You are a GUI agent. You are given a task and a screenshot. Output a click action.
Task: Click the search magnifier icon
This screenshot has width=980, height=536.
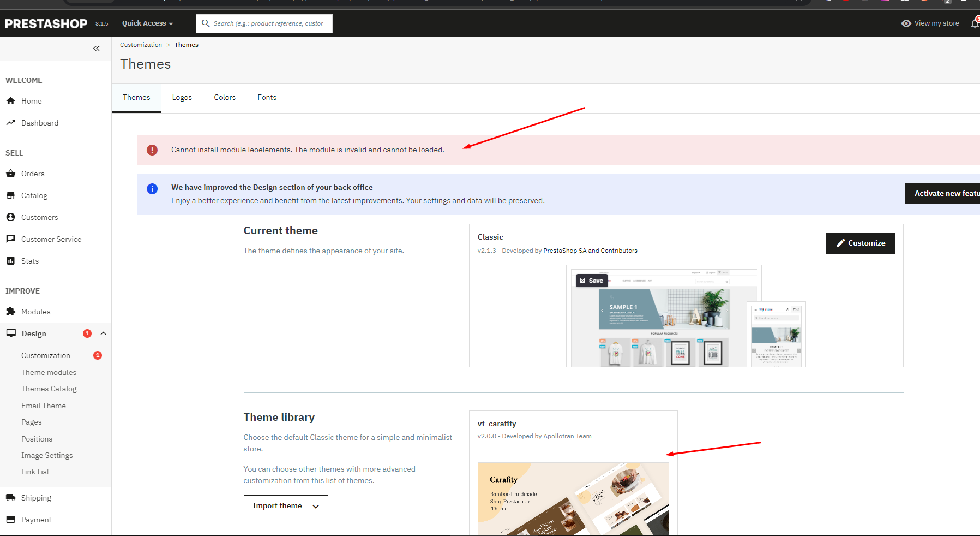point(206,23)
